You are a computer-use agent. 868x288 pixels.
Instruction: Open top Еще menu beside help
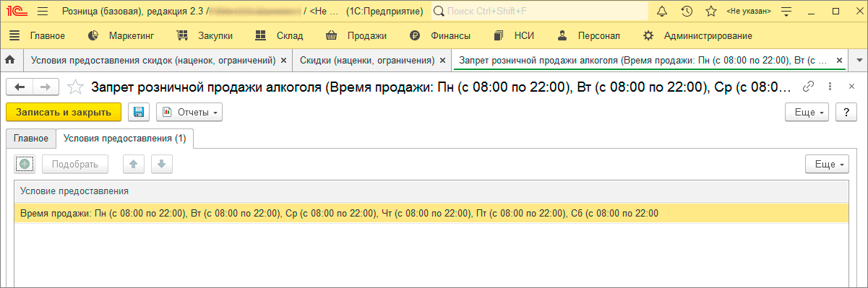click(808, 112)
